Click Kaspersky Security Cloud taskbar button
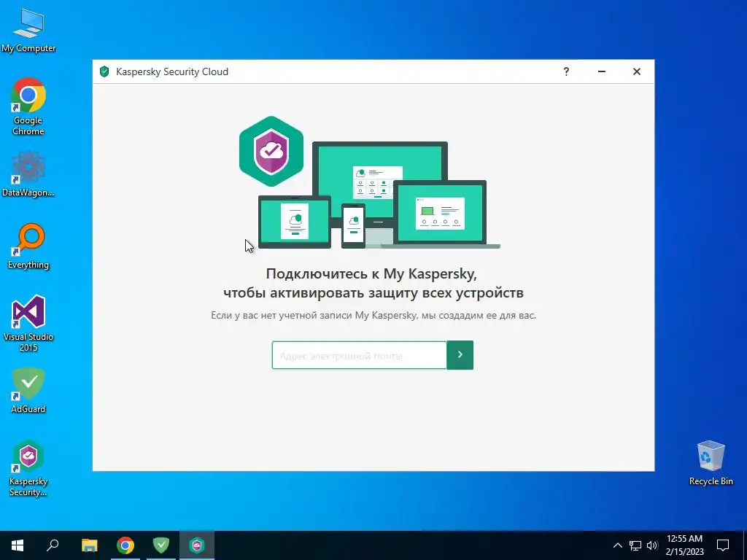 tap(197, 545)
